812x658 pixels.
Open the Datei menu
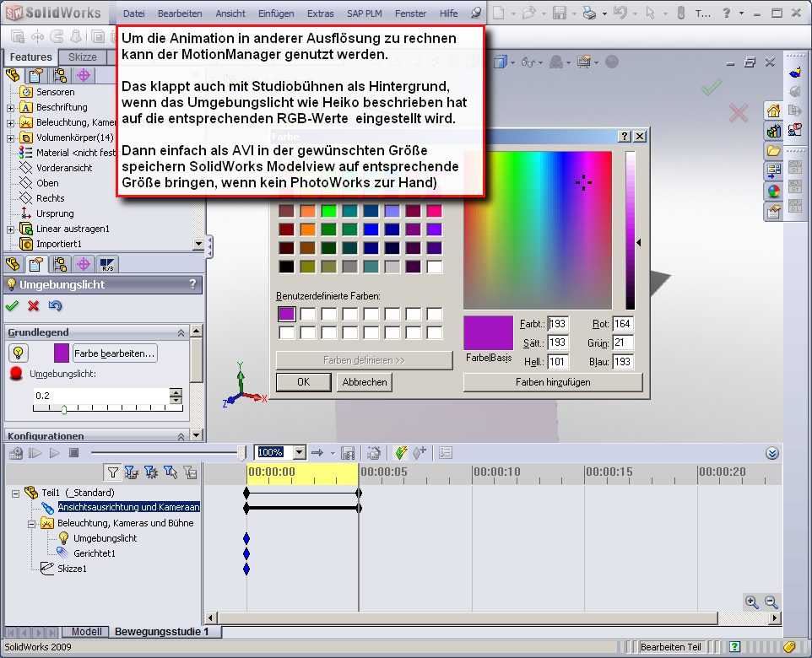tap(133, 13)
